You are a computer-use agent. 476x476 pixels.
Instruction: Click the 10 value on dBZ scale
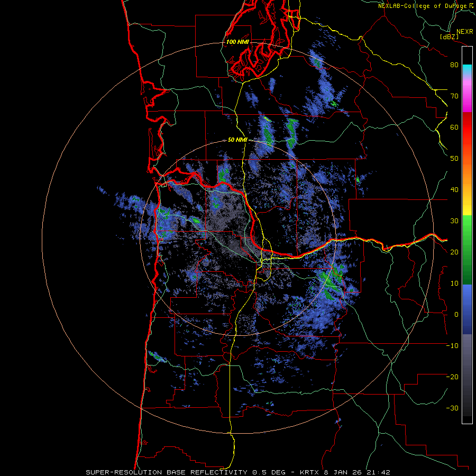(x=454, y=283)
